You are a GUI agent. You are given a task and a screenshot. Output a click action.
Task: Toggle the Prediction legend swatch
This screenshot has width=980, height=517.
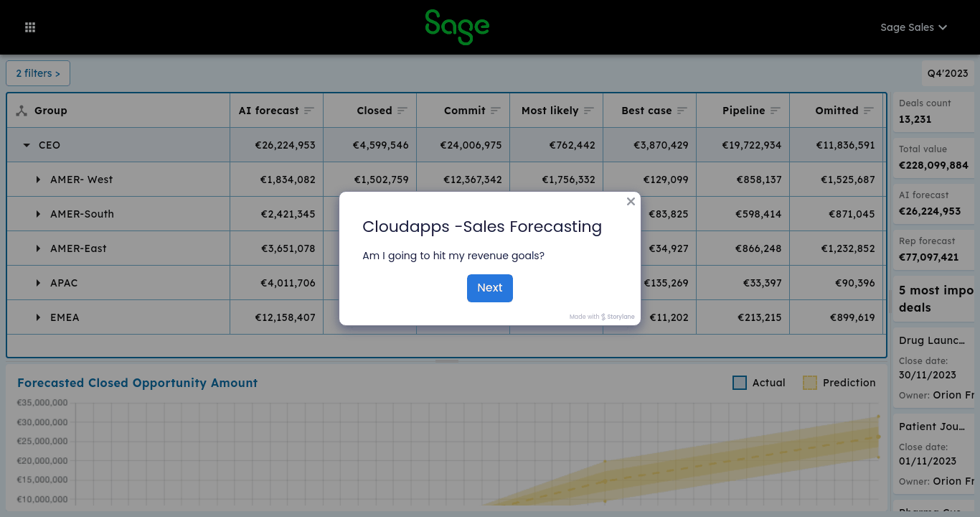(x=810, y=383)
